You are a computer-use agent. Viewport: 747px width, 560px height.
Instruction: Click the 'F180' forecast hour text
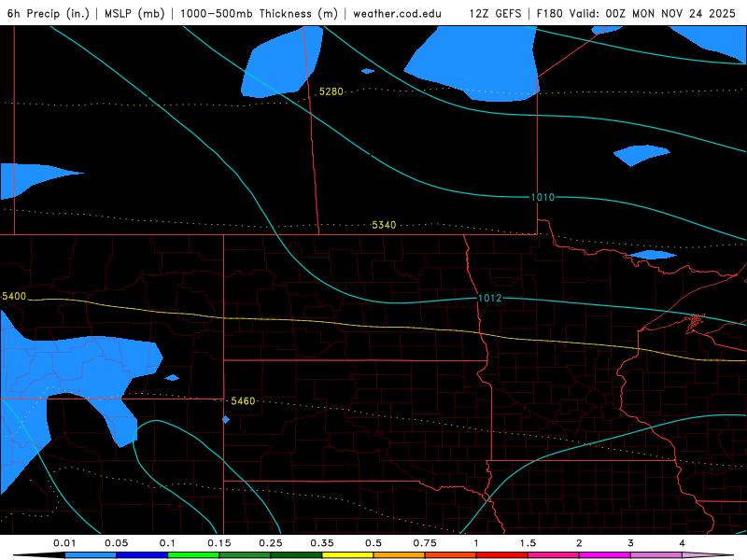click(549, 13)
